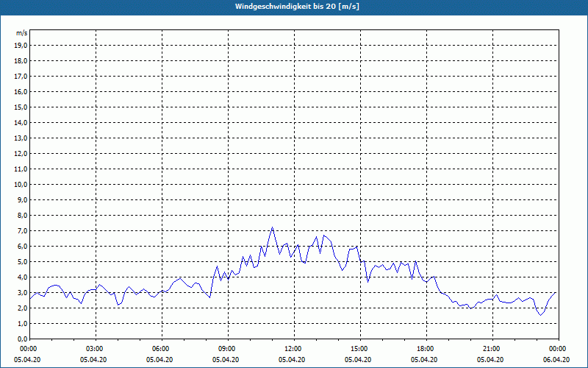Choose the 9,0 y-axis value
588x368 pixels.
22,199
